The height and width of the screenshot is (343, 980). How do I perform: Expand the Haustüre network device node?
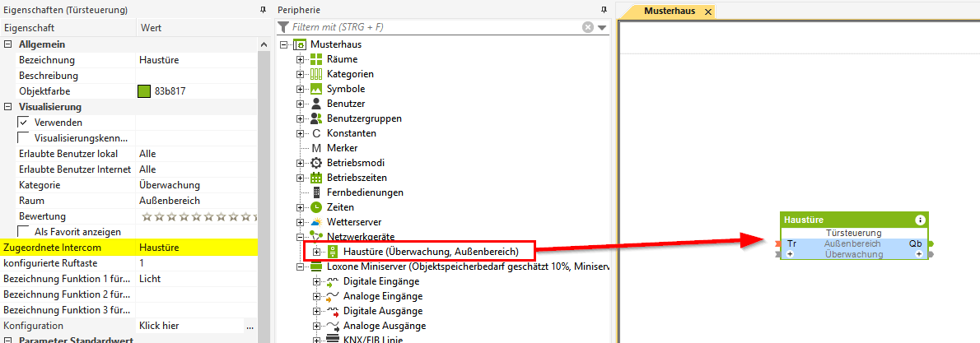point(317,252)
